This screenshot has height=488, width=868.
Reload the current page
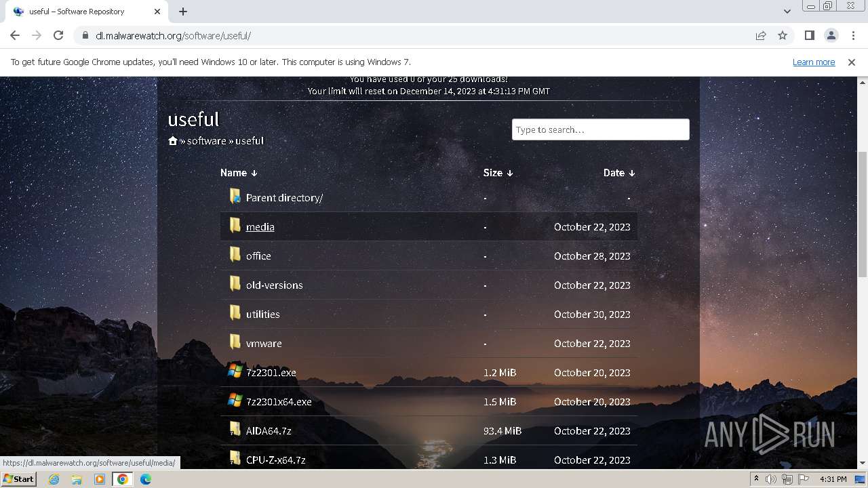click(x=58, y=35)
